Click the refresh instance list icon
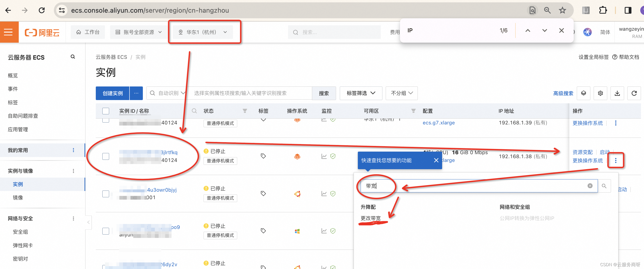Image resolution: width=644 pixels, height=269 pixels. click(x=634, y=93)
